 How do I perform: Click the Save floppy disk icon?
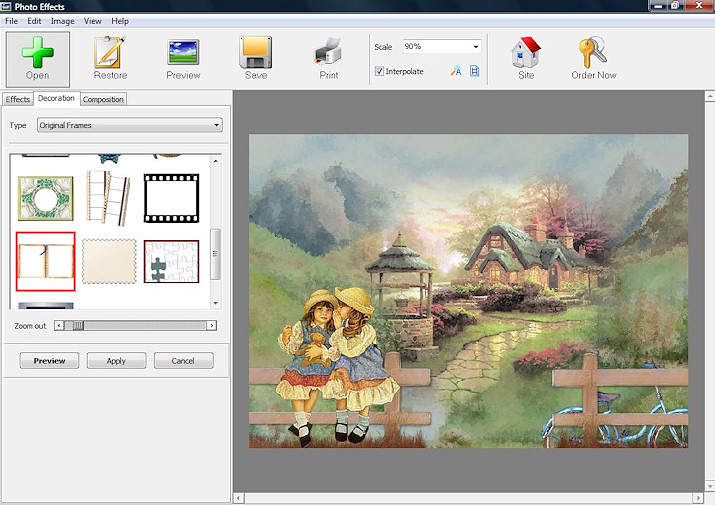(255, 51)
